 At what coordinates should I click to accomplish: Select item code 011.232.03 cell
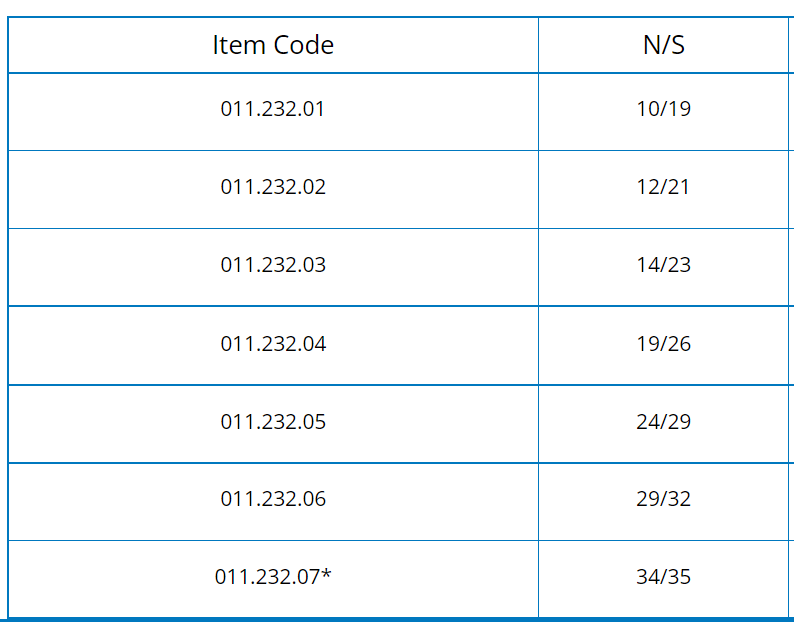[273, 265]
